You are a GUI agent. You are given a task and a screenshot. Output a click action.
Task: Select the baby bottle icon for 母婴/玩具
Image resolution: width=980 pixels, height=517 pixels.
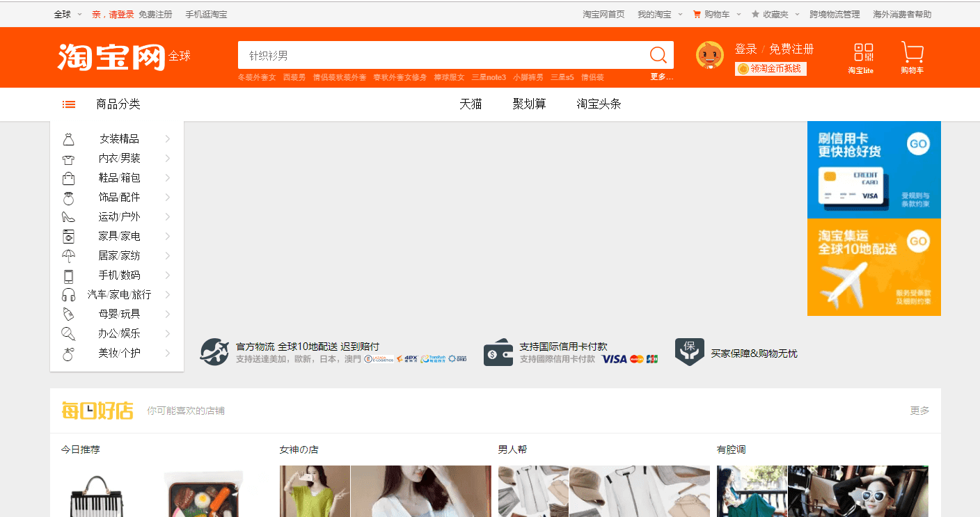click(68, 315)
